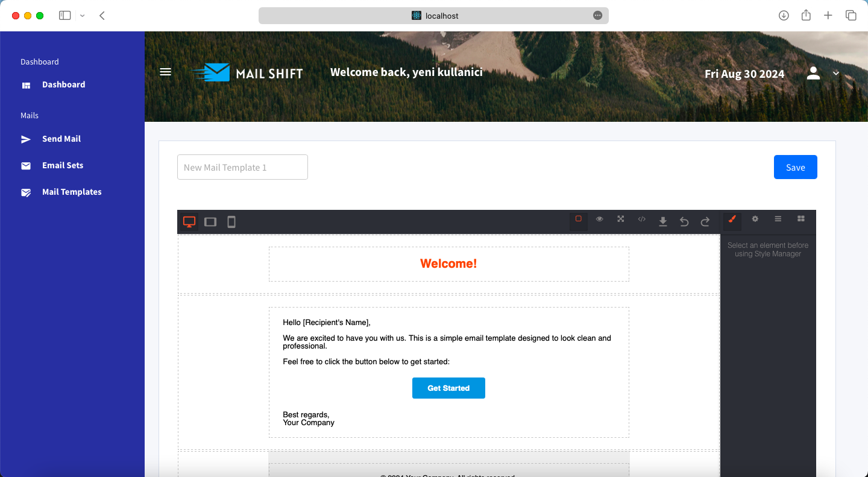Open the component Settings panel
The height and width of the screenshot is (477, 868).
pos(755,220)
